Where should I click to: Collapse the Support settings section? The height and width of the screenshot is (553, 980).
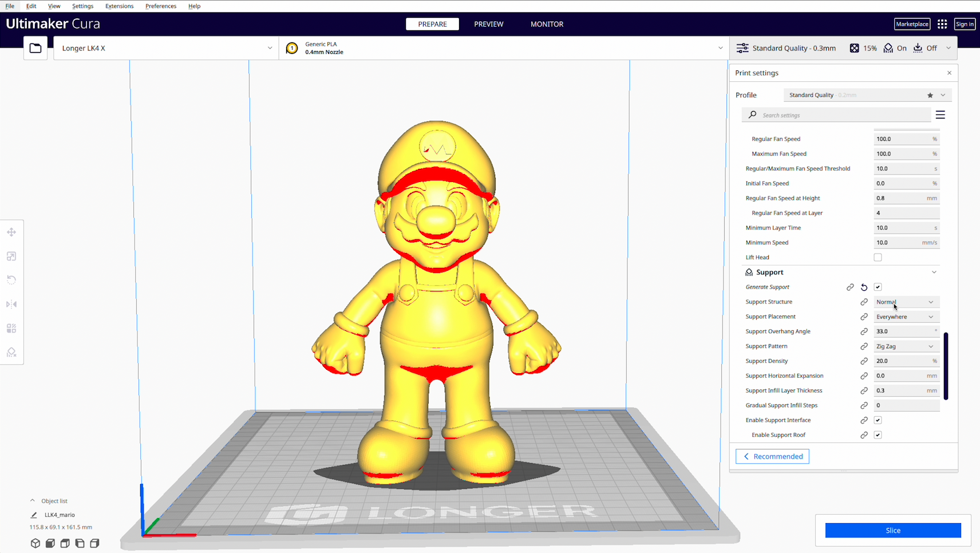click(934, 272)
